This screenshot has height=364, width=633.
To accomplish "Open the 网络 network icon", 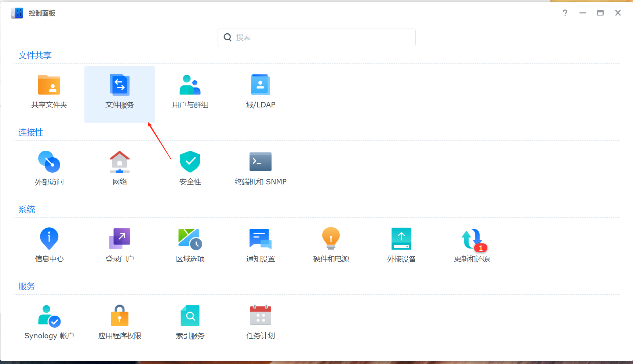I will point(120,162).
